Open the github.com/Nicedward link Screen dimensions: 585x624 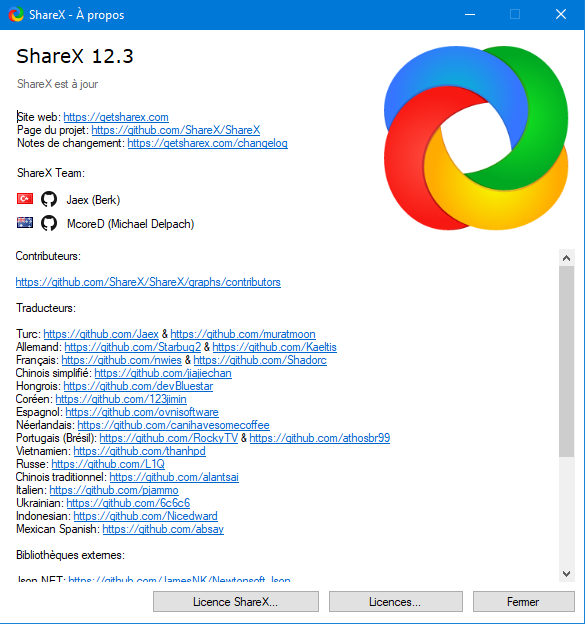146,516
